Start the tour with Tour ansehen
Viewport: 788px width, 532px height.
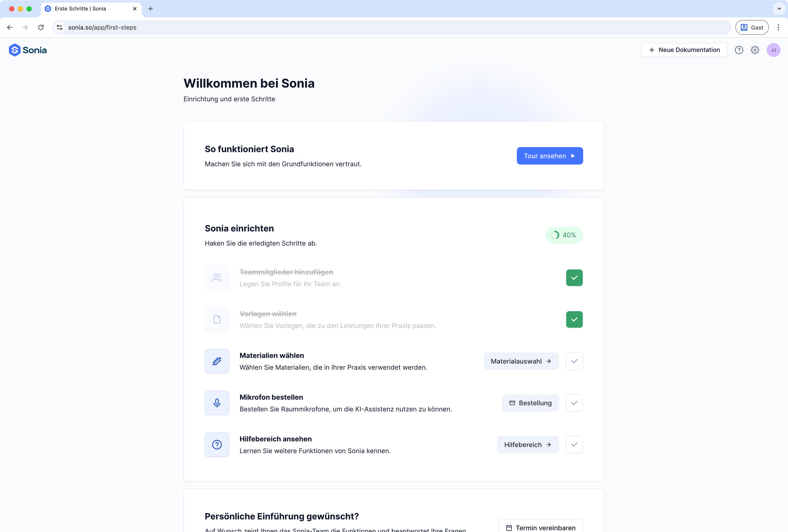coord(550,156)
